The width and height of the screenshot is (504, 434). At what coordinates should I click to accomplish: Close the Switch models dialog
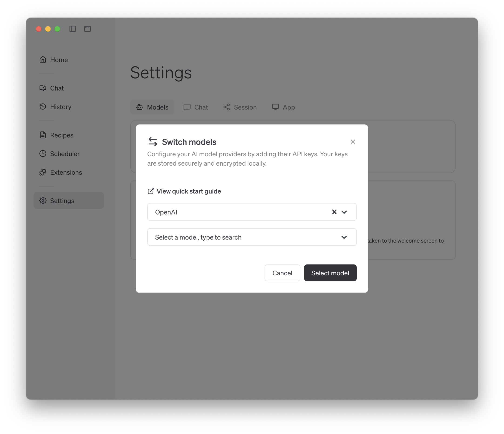tap(353, 142)
